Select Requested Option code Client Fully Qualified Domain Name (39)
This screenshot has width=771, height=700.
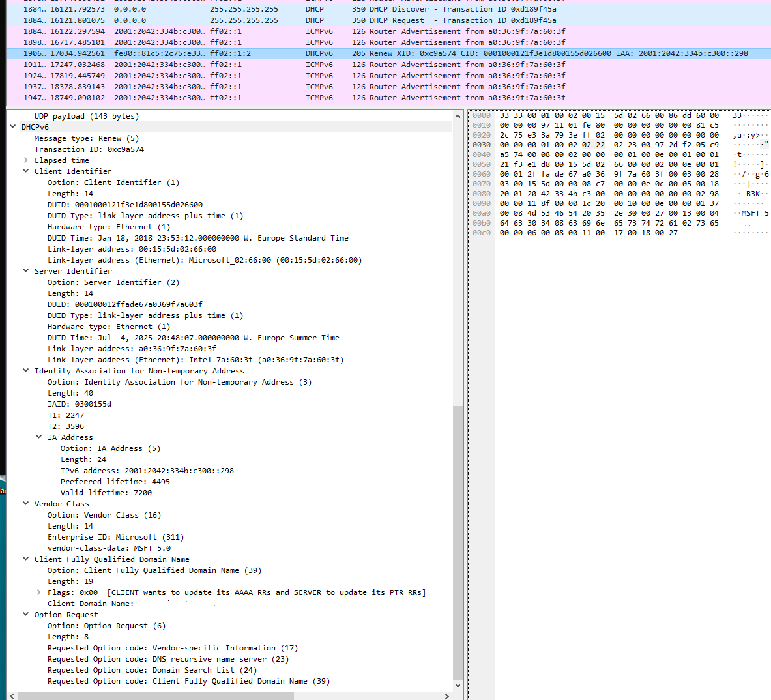point(189,681)
